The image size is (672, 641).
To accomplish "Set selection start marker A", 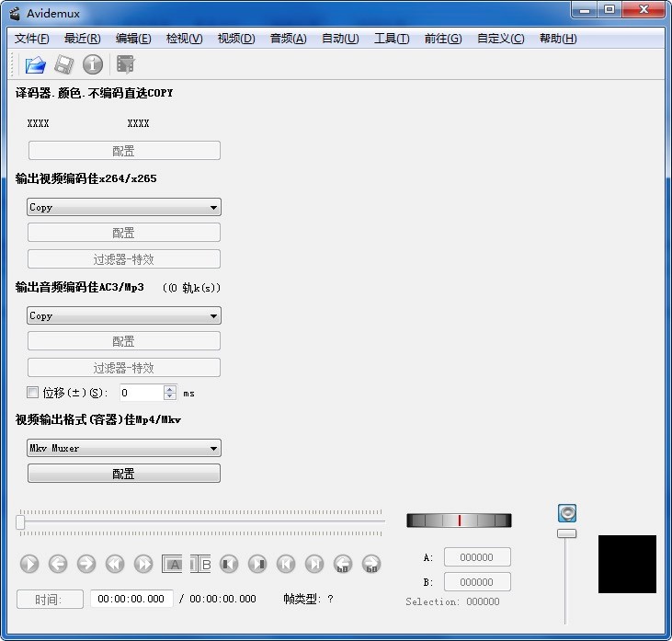I will pyautogui.click(x=172, y=564).
